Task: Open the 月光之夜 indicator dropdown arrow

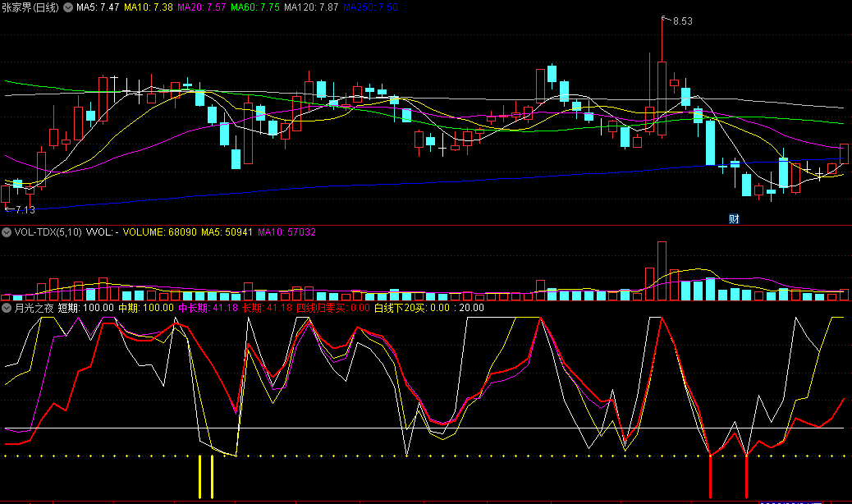Action: (7, 308)
